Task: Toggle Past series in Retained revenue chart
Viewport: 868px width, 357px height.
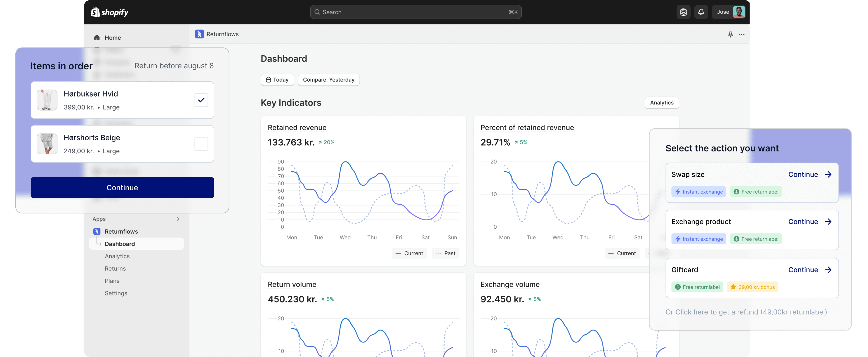Action: [446, 253]
